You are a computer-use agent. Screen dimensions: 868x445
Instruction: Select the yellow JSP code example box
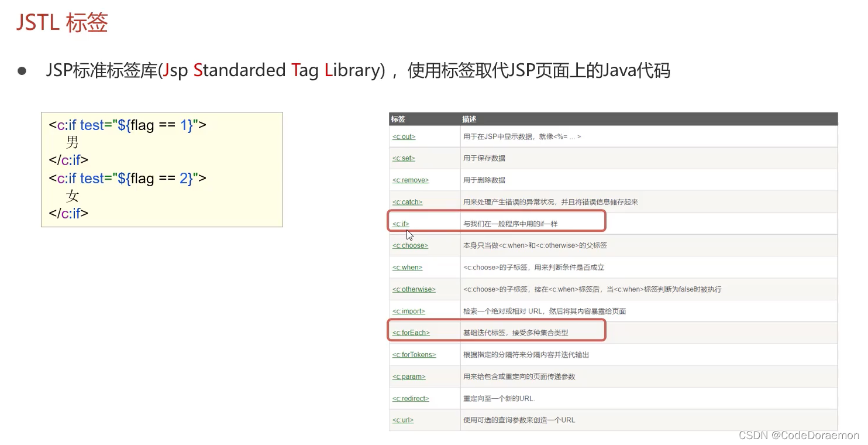click(161, 169)
